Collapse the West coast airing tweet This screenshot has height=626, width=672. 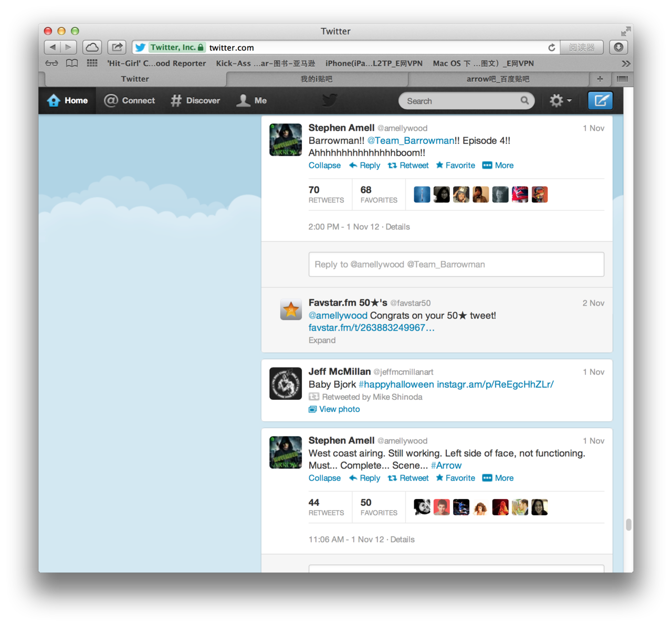(324, 478)
